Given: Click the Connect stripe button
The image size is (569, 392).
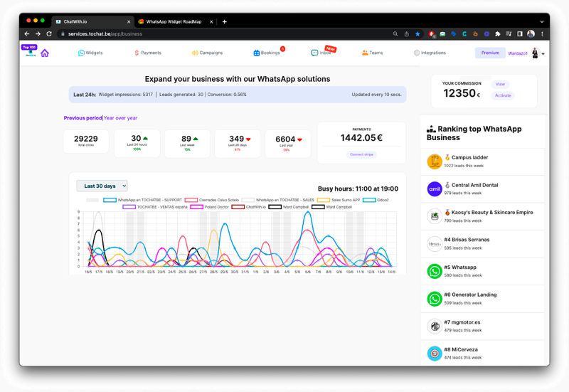Looking at the screenshot, I should point(361,154).
